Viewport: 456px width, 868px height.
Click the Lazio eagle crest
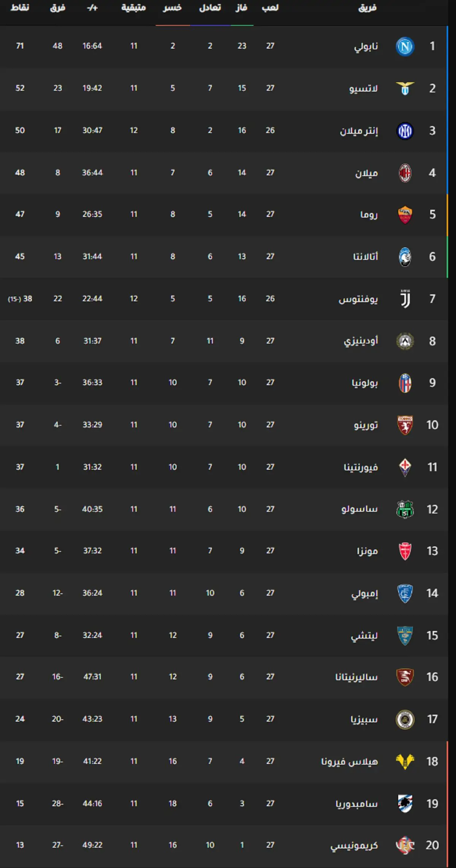(405, 89)
